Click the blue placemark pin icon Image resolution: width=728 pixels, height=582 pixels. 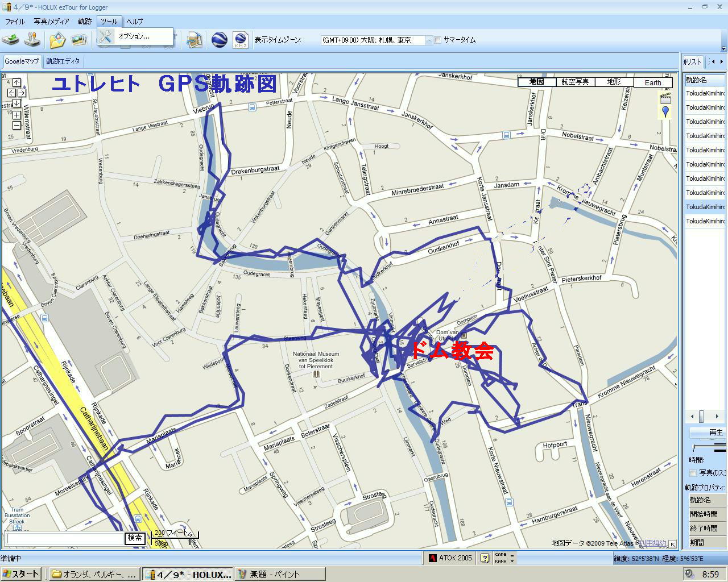pyautogui.click(x=665, y=112)
